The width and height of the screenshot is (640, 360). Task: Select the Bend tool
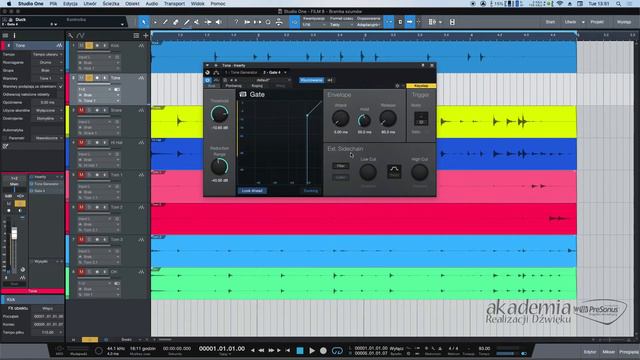208,22
